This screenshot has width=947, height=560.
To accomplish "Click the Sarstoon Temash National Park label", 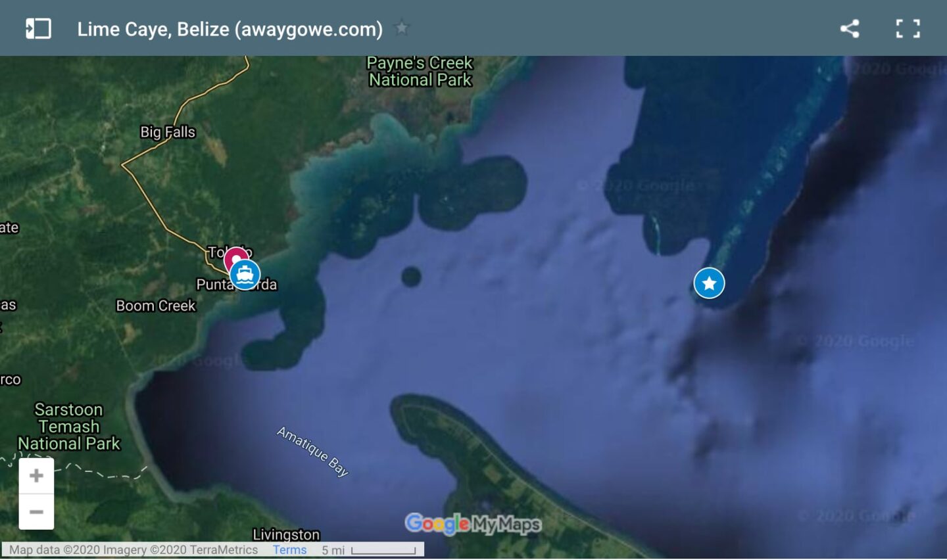I will (x=68, y=427).
